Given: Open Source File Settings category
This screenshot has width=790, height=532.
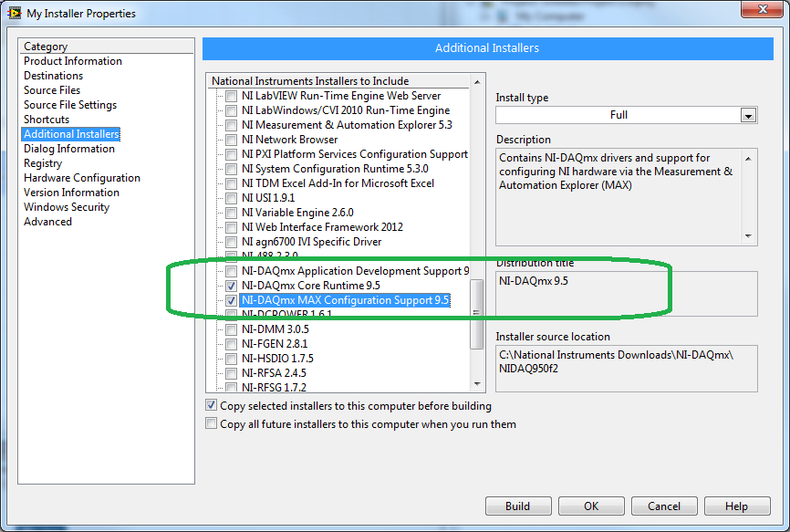Looking at the screenshot, I should pos(70,105).
